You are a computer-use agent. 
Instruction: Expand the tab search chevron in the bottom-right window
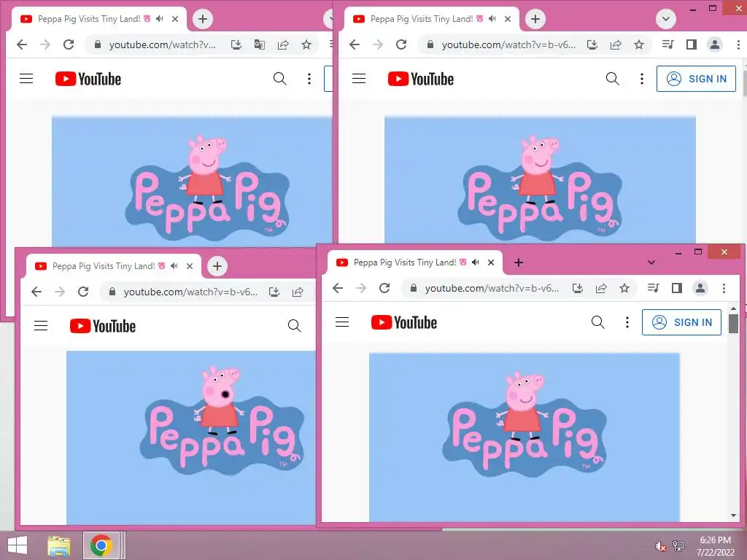651,262
